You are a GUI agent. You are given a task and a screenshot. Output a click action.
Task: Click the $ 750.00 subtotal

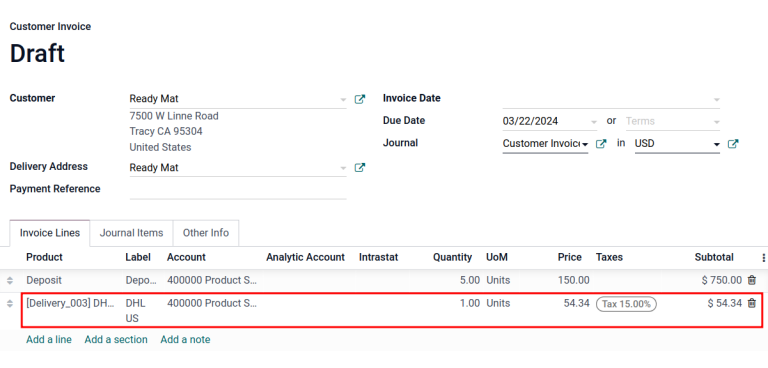(721, 280)
